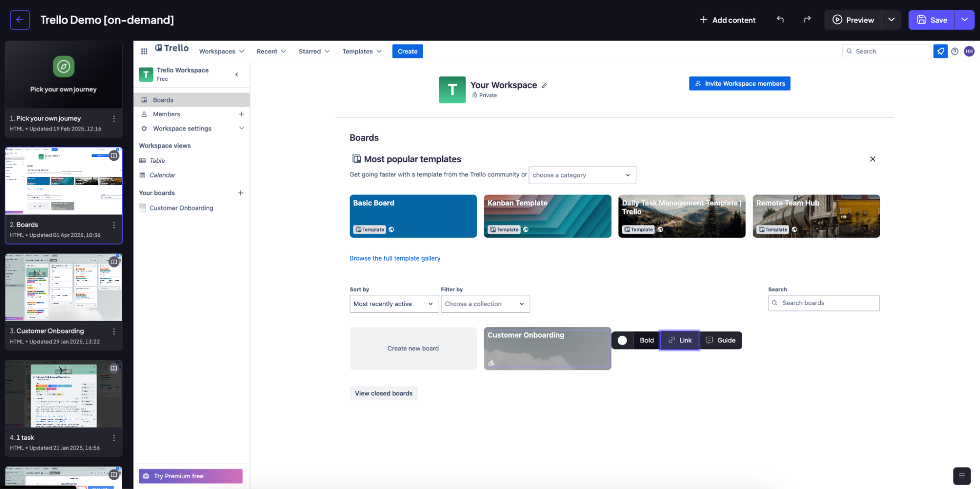Select Boards in workspace sidebar
The width and height of the screenshot is (980, 489).
point(192,100)
